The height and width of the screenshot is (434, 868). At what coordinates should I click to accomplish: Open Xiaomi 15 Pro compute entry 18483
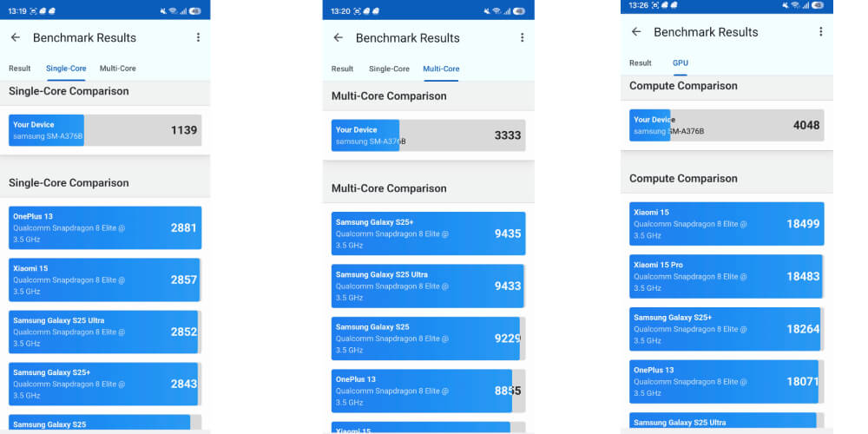click(727, 276)
